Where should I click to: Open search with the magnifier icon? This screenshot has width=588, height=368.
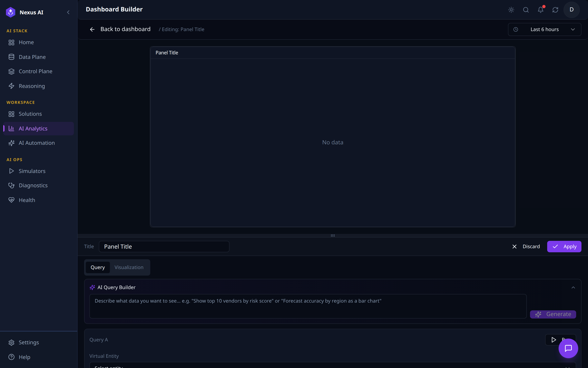tap(526, 10)
